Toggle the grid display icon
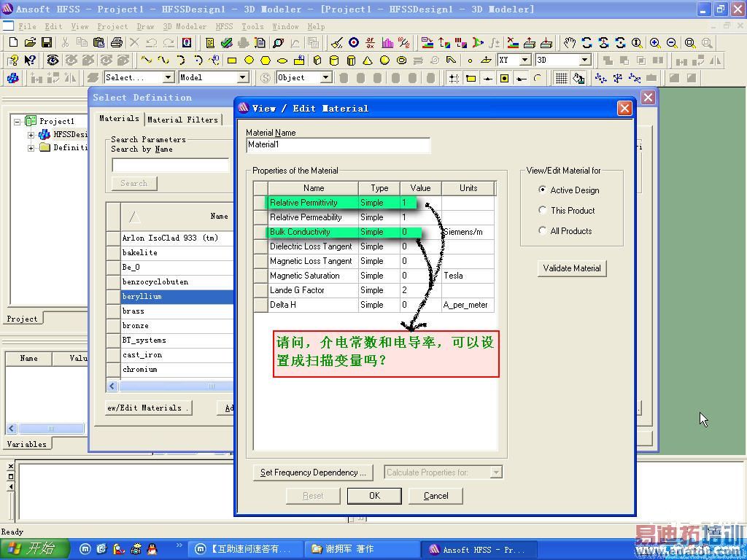The height and width of the screenshot is (560, 747). coord(561,78)
